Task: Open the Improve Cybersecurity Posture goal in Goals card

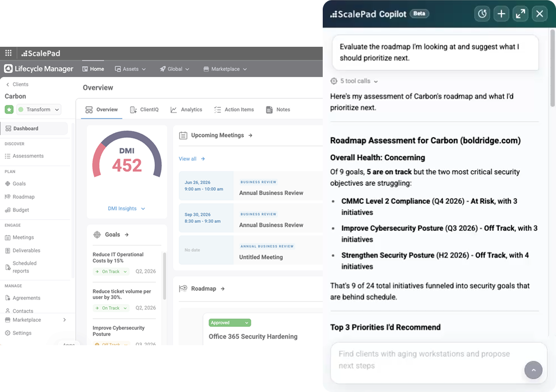Action: pyautogui.click(x=118, y=331)
